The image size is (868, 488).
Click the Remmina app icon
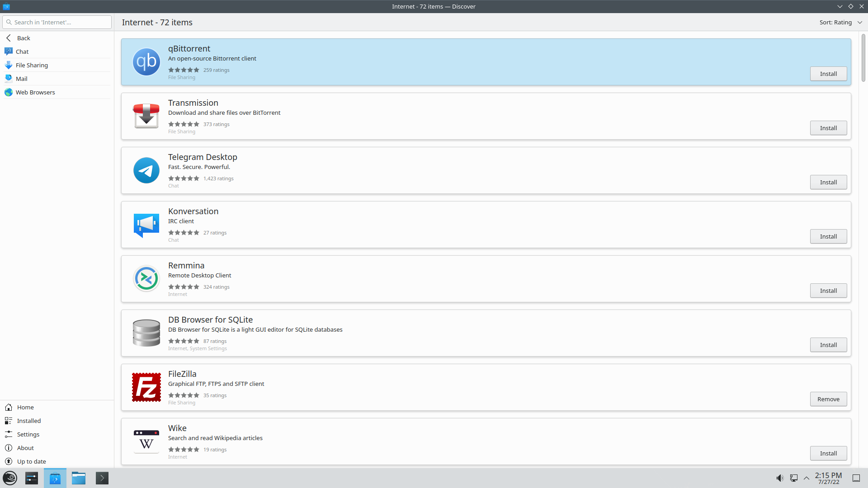tap(146, 279)
